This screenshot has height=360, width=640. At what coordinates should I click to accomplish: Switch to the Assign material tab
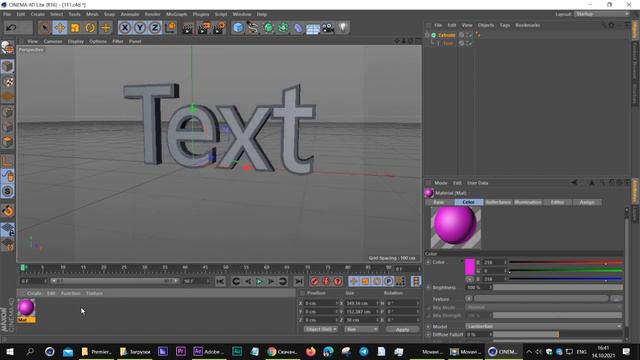[x=587, y=202]
